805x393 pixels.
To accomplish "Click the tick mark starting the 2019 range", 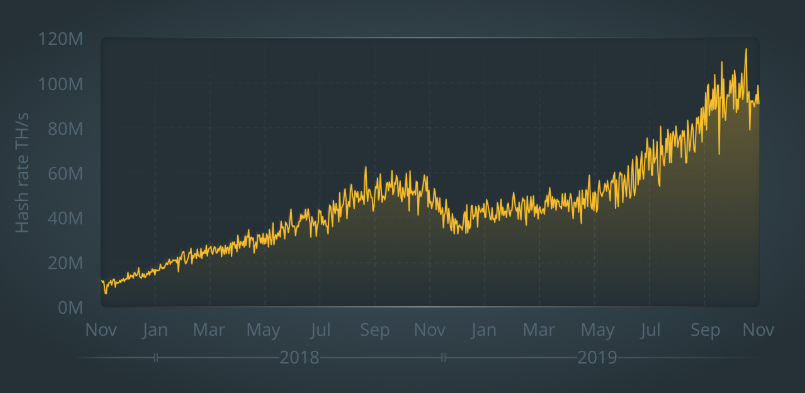I will pyautogui.click(x=444, y=358).
